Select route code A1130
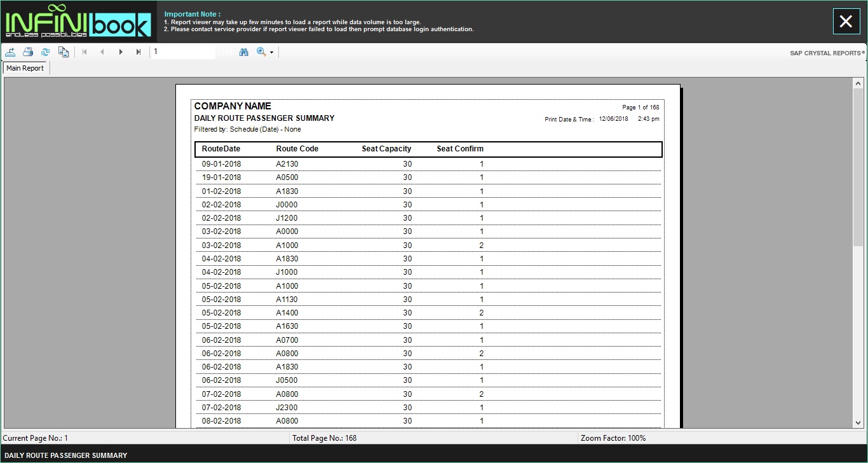 click(x=287, y=300)
